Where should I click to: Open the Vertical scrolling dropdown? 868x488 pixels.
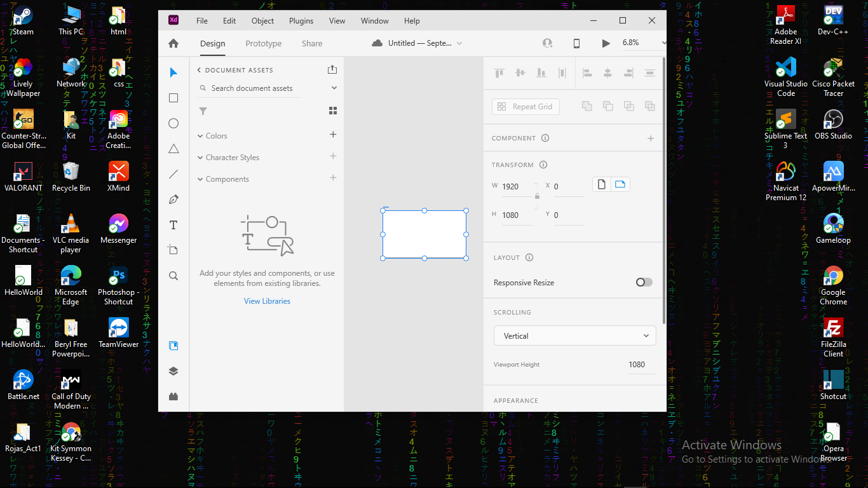coord(574,335)
